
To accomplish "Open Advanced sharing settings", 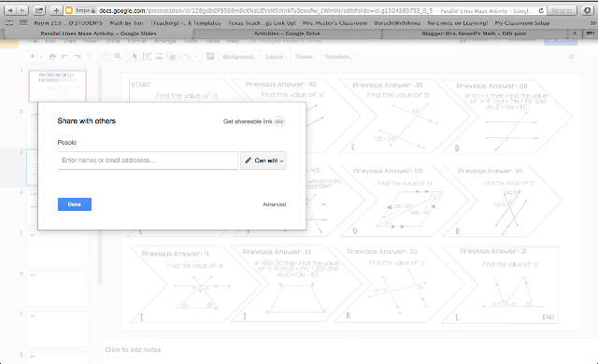I will click(x=274, y=204).
